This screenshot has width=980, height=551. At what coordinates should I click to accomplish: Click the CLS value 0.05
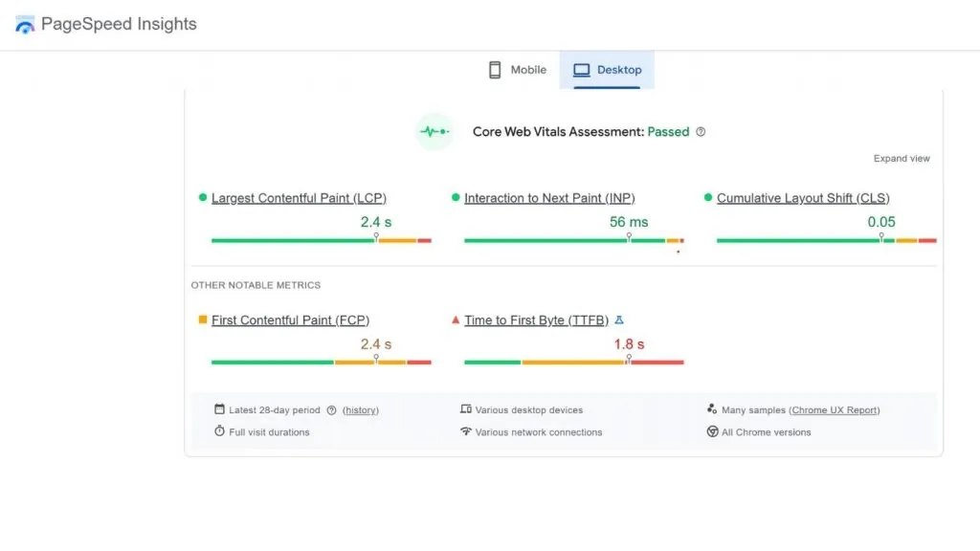[x=881, y=222]
